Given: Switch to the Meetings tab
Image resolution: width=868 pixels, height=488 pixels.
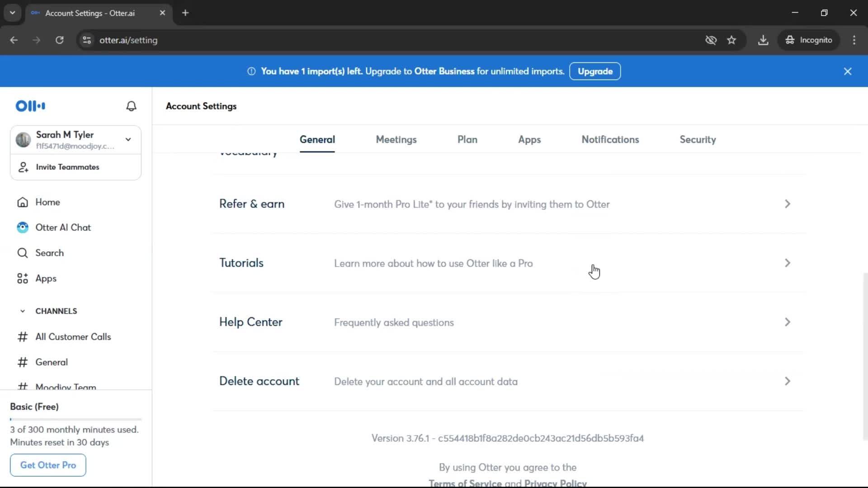Looking at the screenshot, I should click(x=396, y=140).
